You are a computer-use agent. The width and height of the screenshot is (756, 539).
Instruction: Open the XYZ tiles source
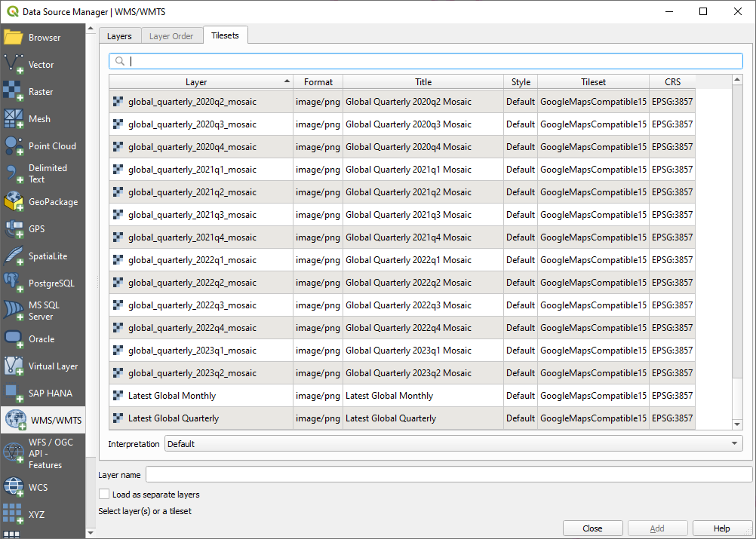(42, 514)
